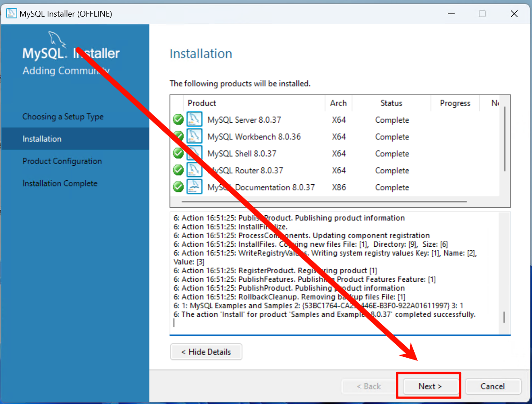
Task: Click the Cancel button
Action: [492, 386]
